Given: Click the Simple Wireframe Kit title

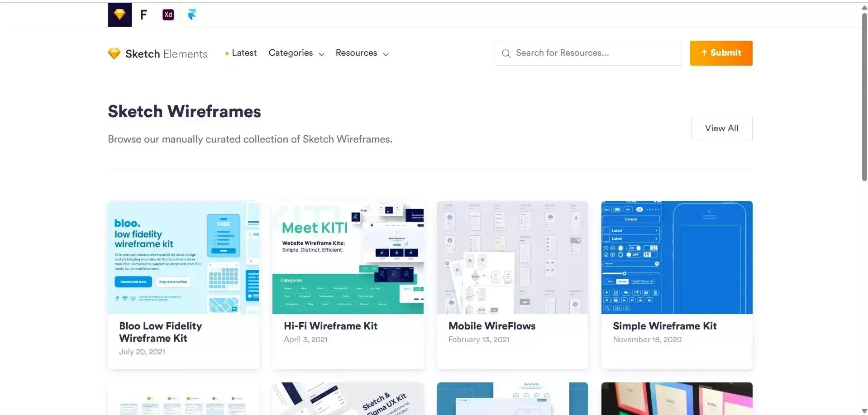Looking at the screenshot, I should (664, 326).
